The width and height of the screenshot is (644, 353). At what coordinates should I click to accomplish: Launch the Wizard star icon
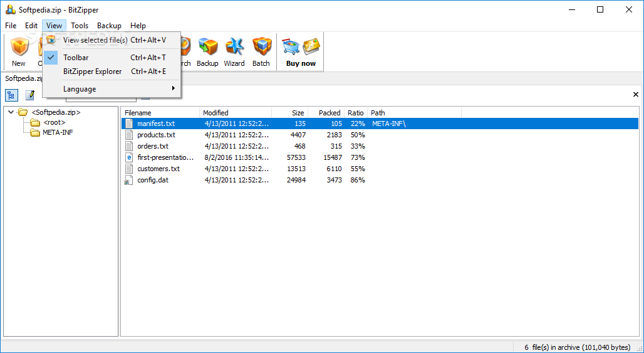pyautogui.click(x=234, y=47)
